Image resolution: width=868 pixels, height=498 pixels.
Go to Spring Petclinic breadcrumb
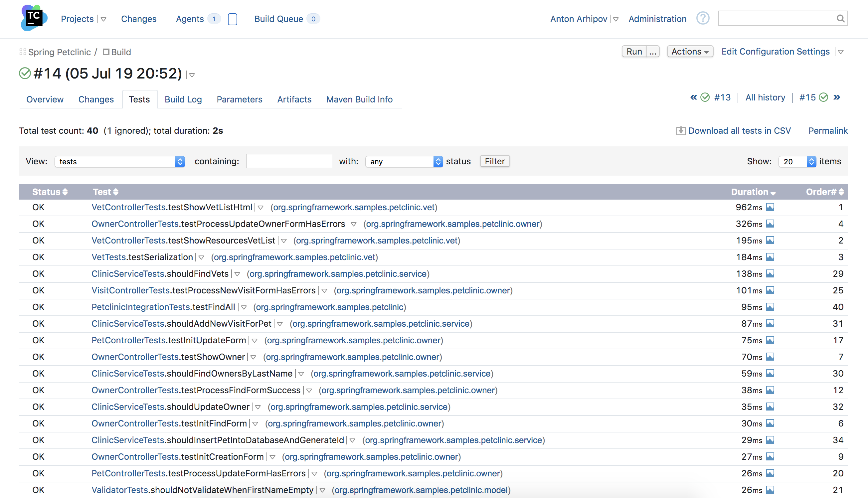pyautogui.click(x=60, y=52)
